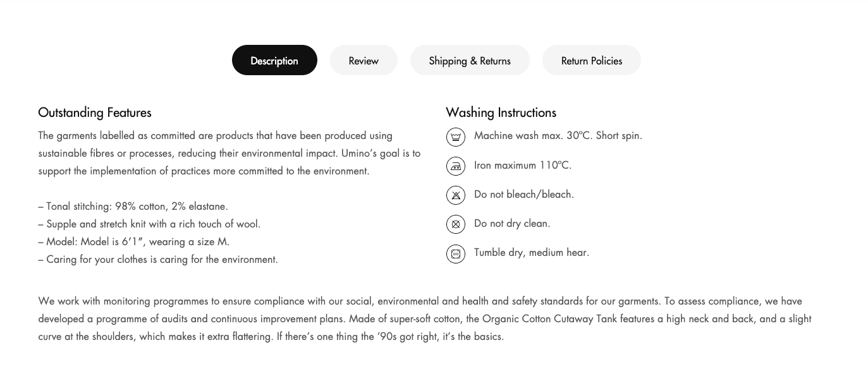Click the do not bleach icon
The image size is (868, 381).
tap(456, 195)
